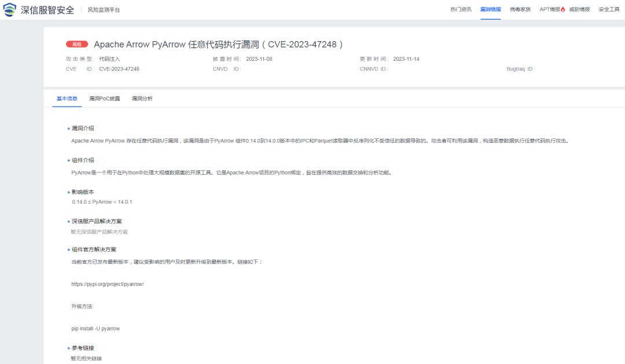Click the 暂无相关链接 text
This screenshot has height=364, width=625.
(x=86, y=358)
